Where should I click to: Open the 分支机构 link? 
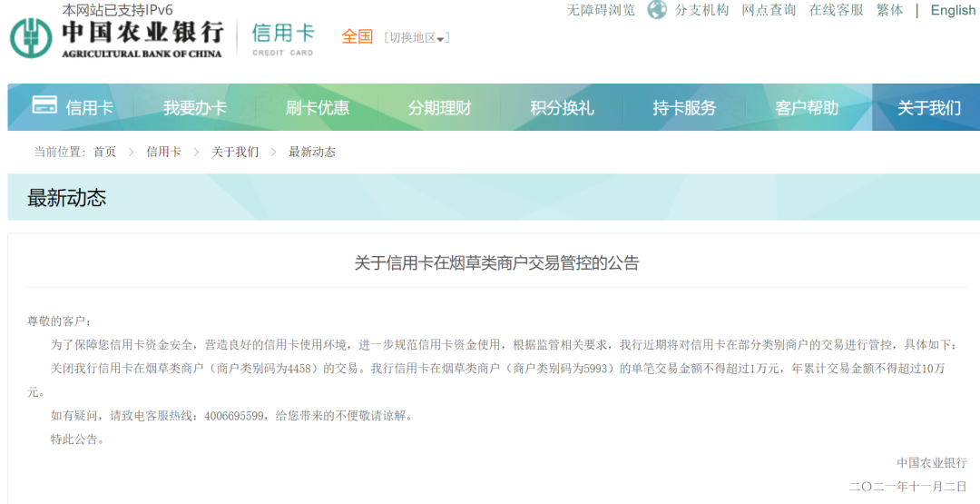tap(701, 10)
